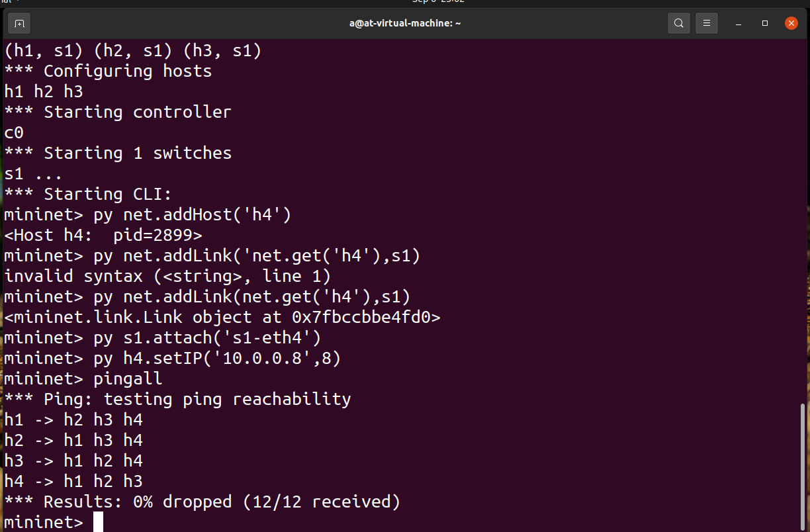The height and width of the screenshot is (532, 810).
Task: Click the Starting controller message line
Action: [x=118, y=112]
